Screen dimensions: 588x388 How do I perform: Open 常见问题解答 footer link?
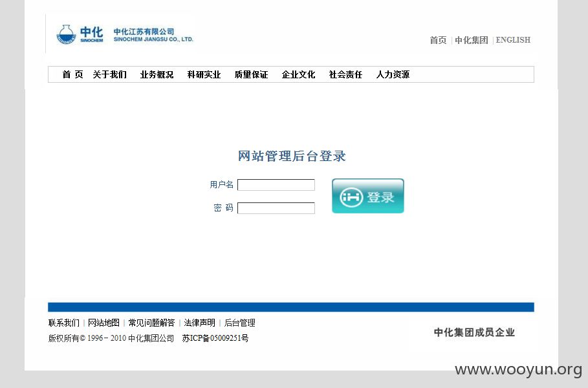pos(151,323)
